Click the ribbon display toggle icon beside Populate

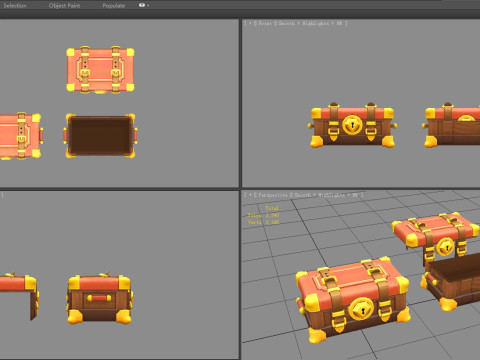[144, 5]
